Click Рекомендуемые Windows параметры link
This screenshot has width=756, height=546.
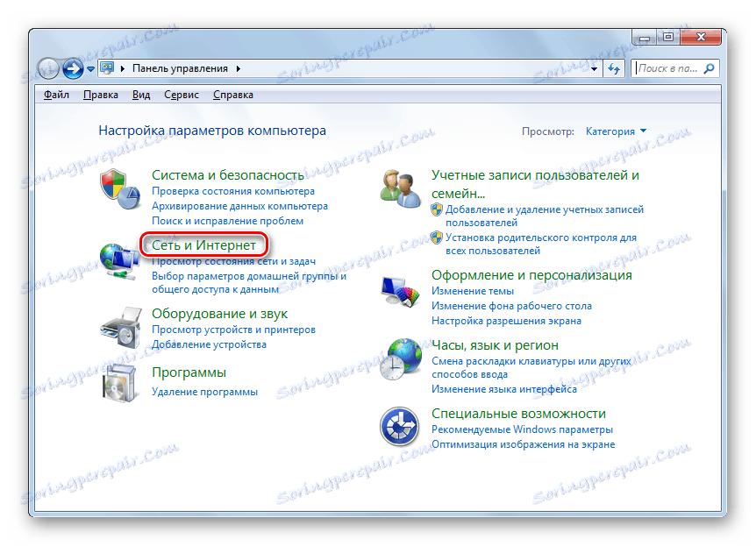pos(522,429)
